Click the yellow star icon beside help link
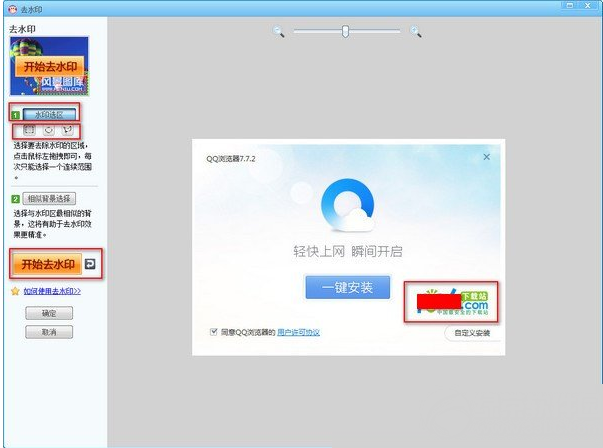 click(15, 291)
